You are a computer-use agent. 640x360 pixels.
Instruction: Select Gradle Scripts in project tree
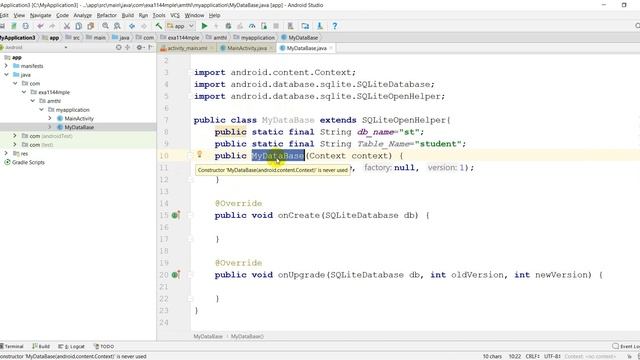pyautogui.click(x=24, y=162)
